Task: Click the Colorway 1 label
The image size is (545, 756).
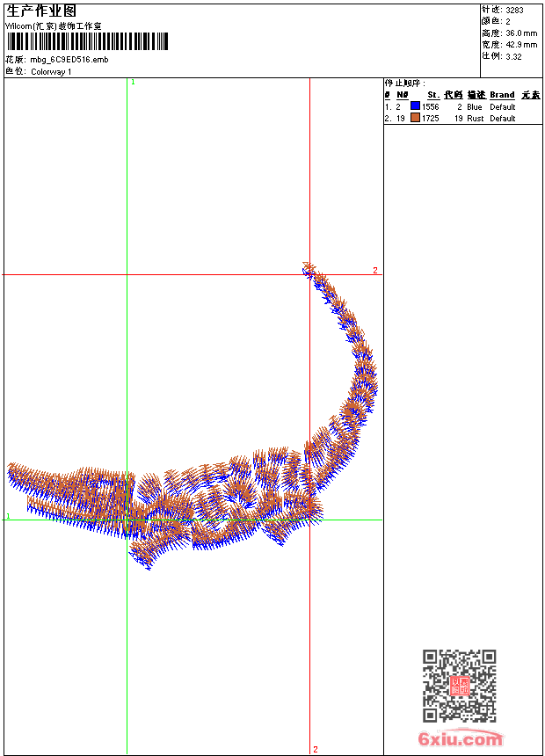Action: 51,71
